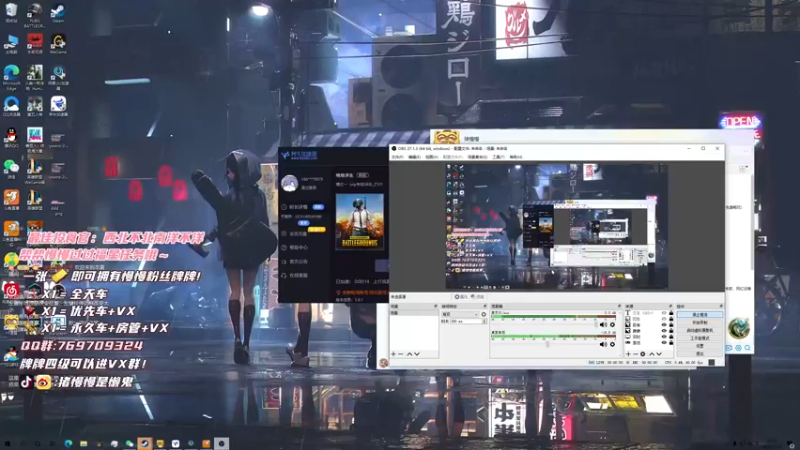Remove selected scene with minus icon
This screenshot has width=800, height=450.
tap(401, 354)
